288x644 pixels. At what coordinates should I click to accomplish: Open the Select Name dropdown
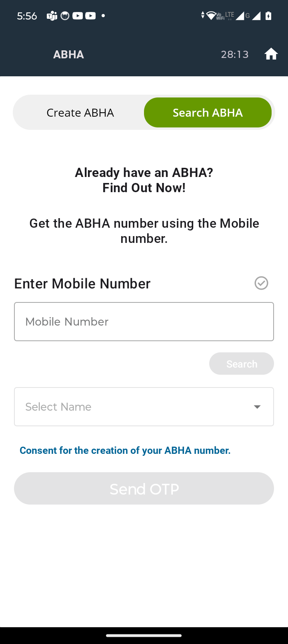coord(144,407)
